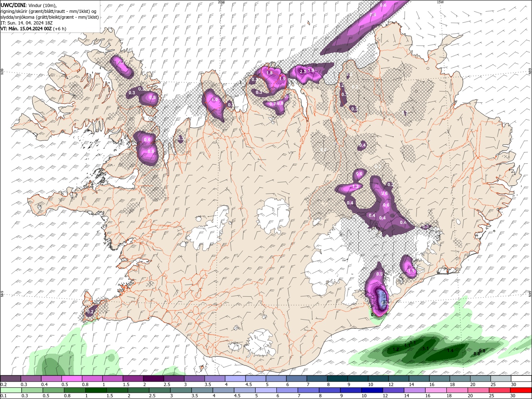Pick the light gray 25 snow scale swatch
This screenshot has height=399, width=532.
(x=500, y=379)
